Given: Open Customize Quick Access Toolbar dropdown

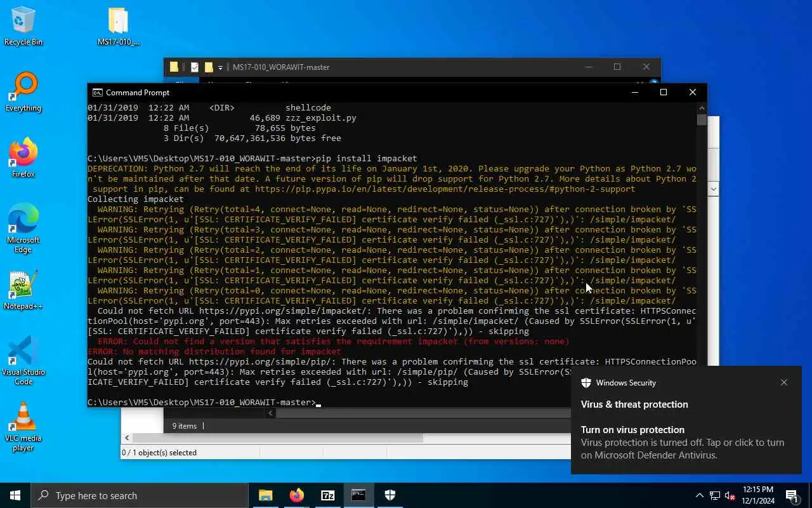Looking at the screenshot, I should point(220,67).
